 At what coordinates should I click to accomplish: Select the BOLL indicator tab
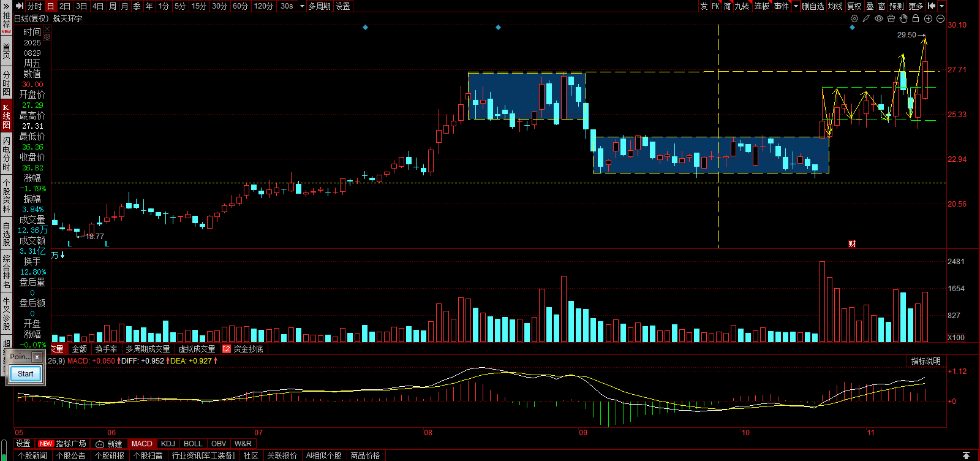[193, 443]
